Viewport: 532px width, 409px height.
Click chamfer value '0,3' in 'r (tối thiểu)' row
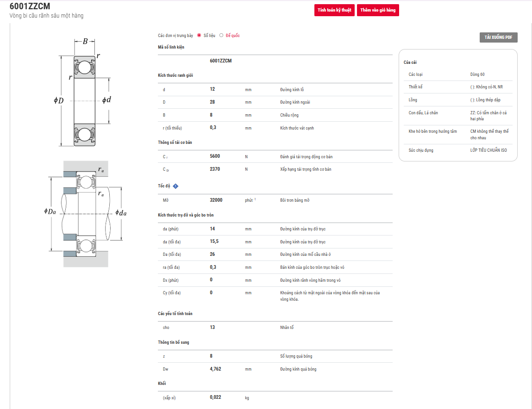[213, 128]
